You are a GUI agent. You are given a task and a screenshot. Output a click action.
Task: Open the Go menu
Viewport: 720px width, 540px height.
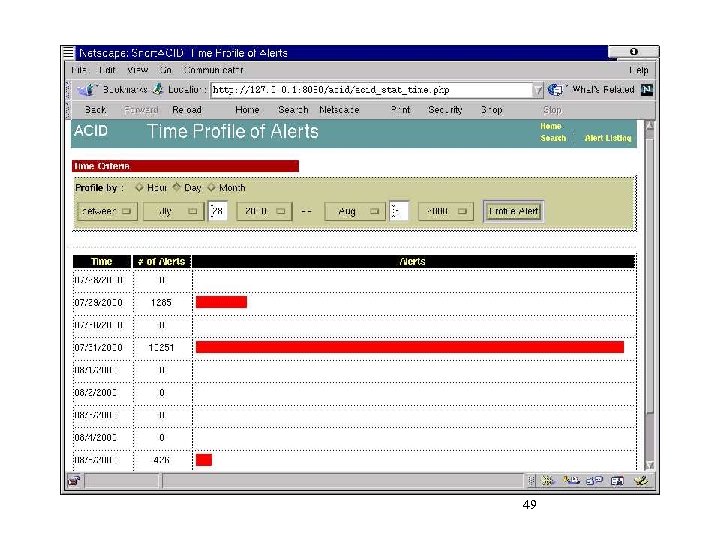pos(165,70)
